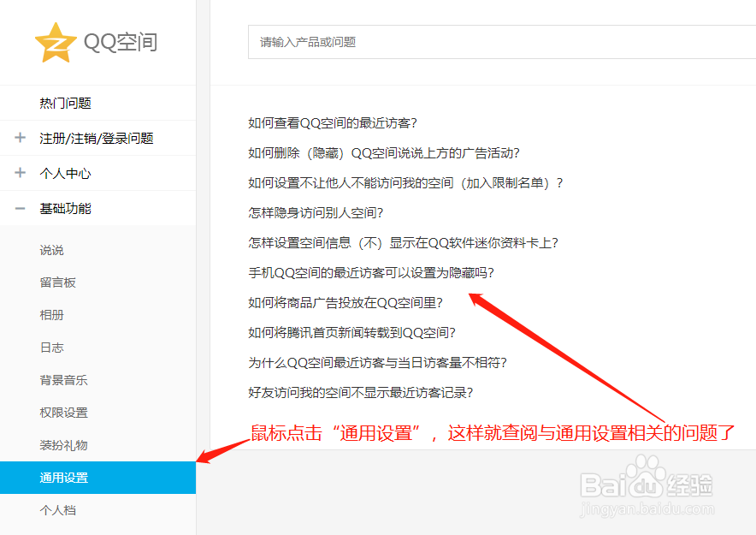Select the highlighted 通用设置 item
Image resolution: width=756 pixels, height=535 pixels.
point(97,478)
